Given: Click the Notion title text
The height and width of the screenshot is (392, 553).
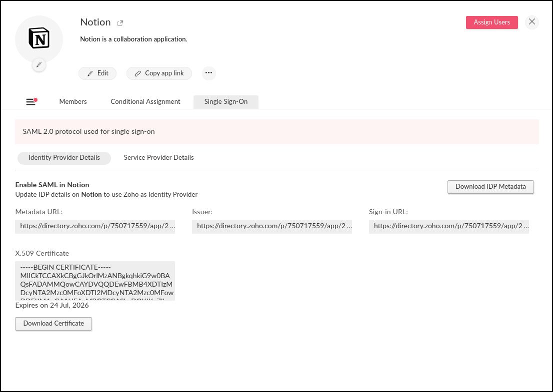Looking at the screenshot, I should (x=95, y=22).
